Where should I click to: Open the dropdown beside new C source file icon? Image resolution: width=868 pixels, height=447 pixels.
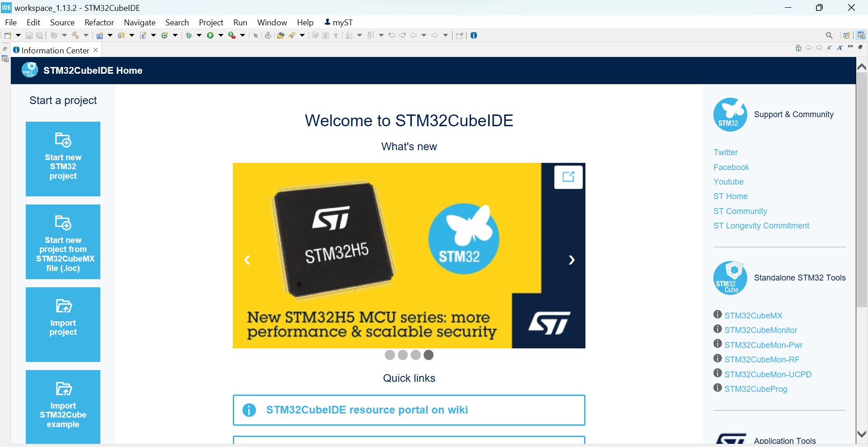pos(154,35)
